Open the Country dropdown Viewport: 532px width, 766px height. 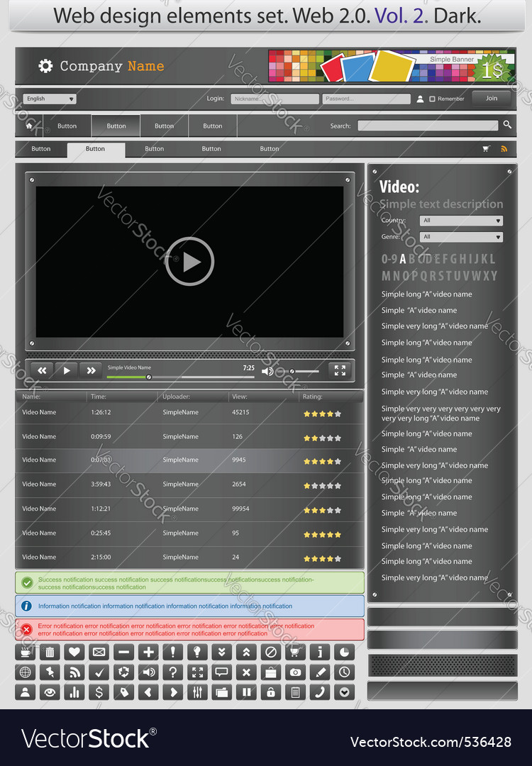coord(461,221)
